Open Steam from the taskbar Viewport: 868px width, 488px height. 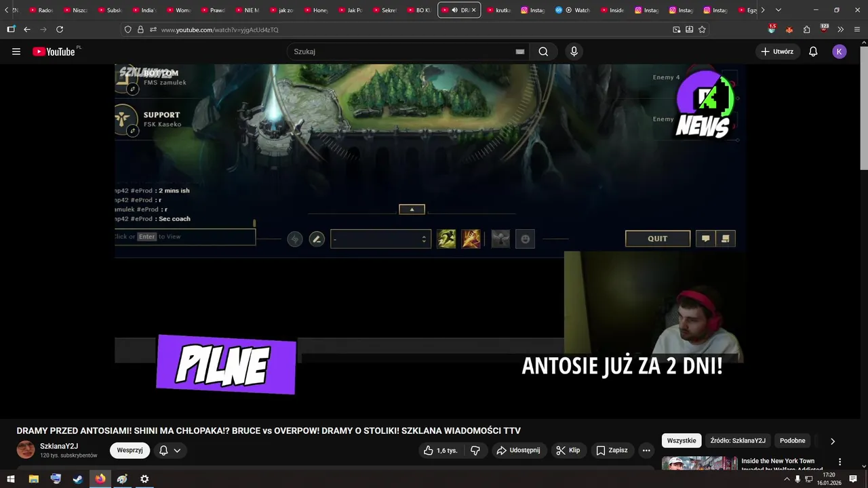(x=78, y=479)
